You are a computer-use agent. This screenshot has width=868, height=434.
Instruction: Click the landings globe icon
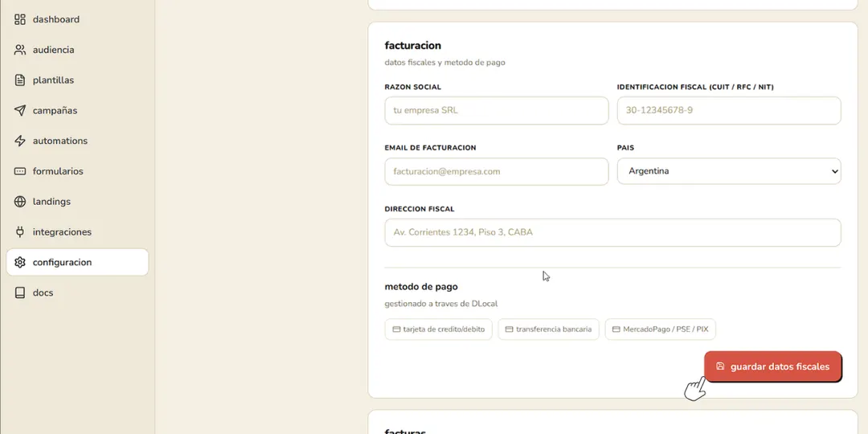[x=20, y=202]
